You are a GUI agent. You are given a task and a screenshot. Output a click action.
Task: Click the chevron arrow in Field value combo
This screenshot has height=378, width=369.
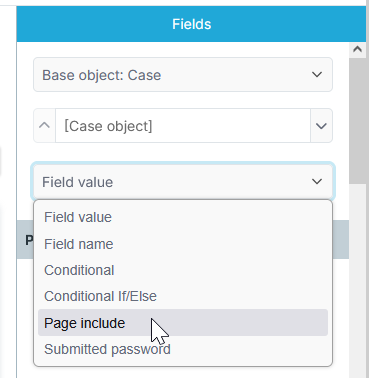click(317, 182)
